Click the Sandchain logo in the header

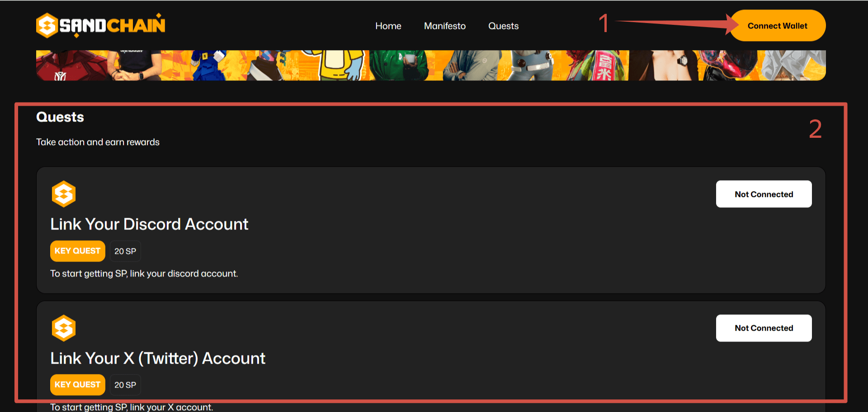[x=100, y=25]
